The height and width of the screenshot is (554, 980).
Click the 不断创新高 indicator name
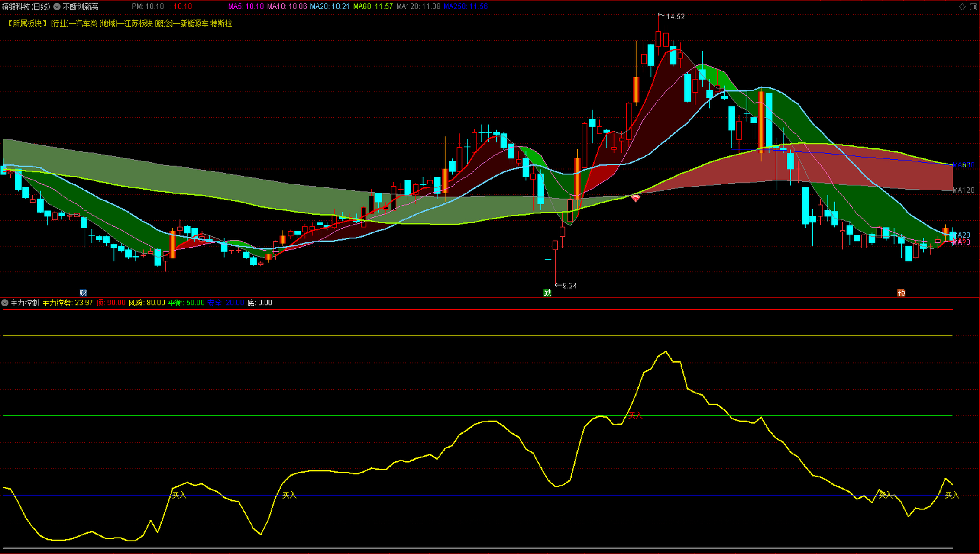pos(81,7)
